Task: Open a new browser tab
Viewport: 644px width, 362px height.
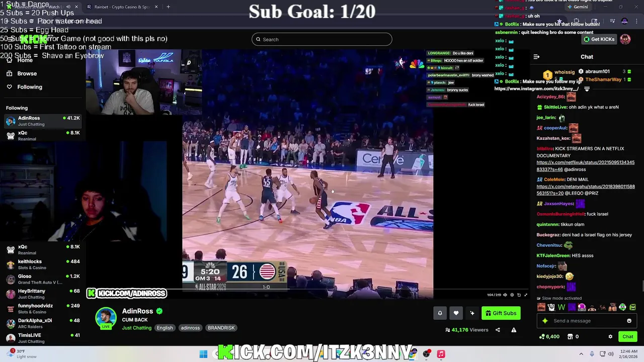Action: (x=168, y=7)
